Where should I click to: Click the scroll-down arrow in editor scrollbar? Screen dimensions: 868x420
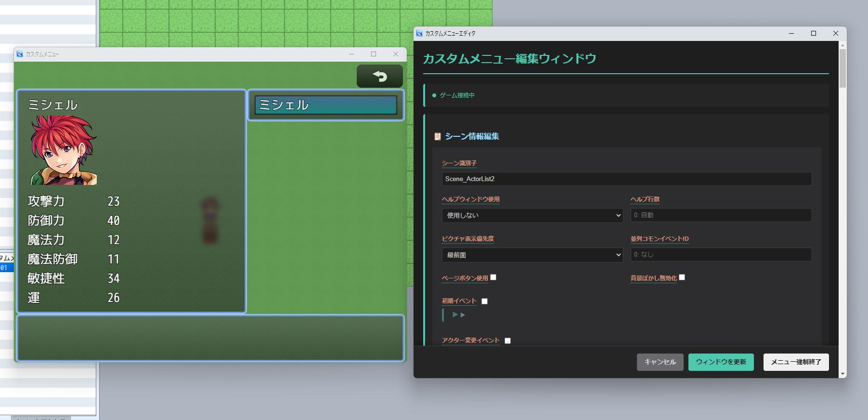(842, 374)
